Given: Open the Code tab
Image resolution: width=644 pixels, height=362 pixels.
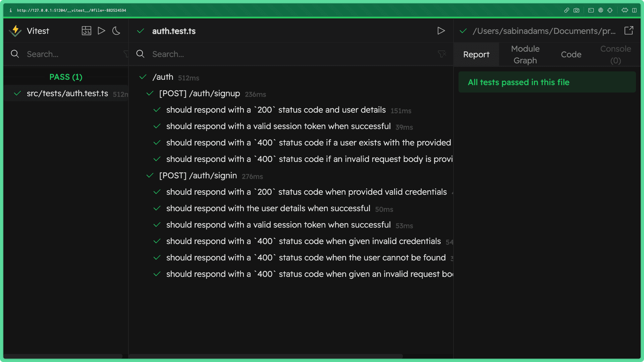Looking at the screenshot, I should pyautogui.click(x=571, y=54).
